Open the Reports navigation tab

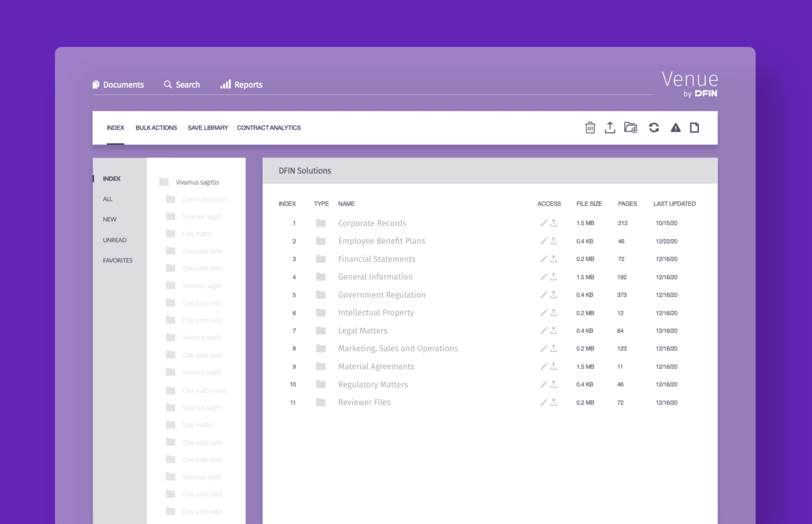tap(241, 85)
